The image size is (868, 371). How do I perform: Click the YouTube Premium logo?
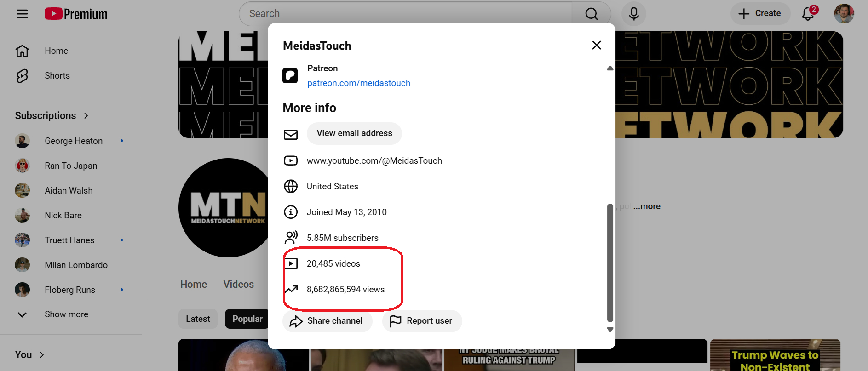pos(76,14)
